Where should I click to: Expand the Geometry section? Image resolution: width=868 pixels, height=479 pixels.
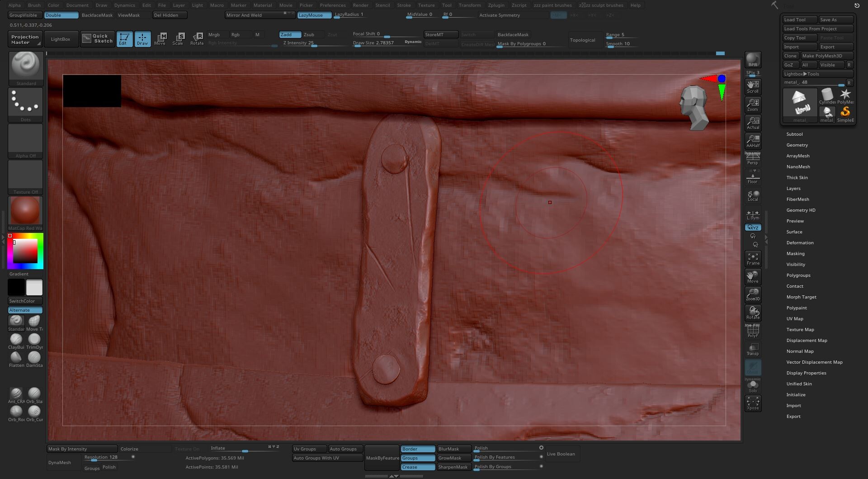point(797,145)
